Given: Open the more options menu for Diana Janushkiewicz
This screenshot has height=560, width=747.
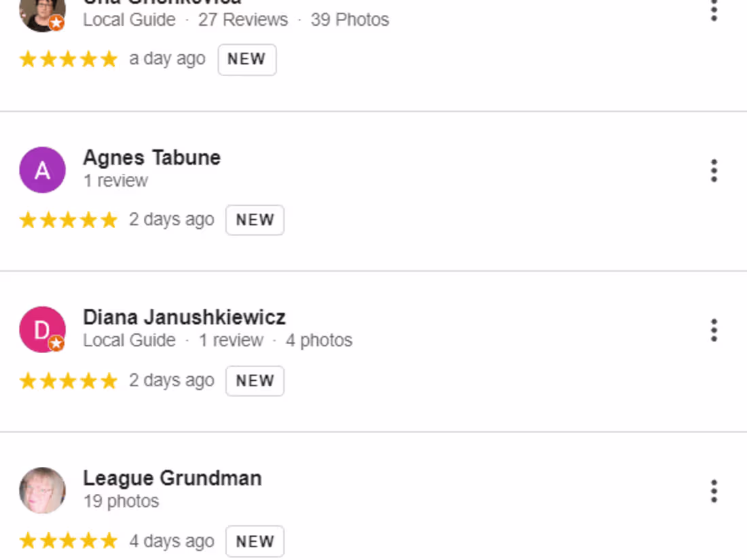Looking at the screenshot, I should 714,330.
